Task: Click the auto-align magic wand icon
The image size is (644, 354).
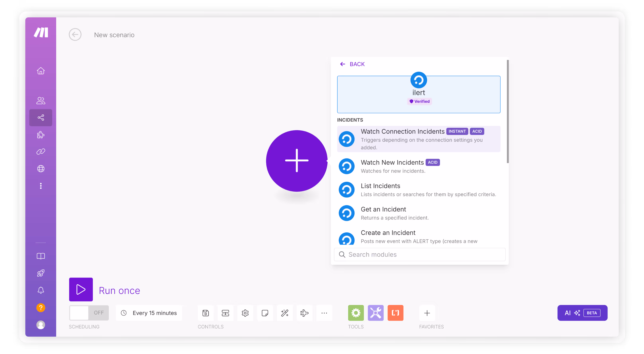Action: [x=285, y=313]
